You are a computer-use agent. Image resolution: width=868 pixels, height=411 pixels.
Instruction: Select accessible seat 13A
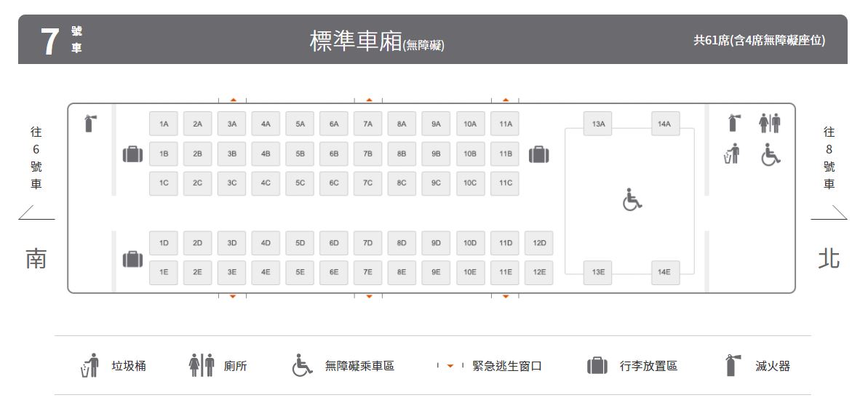(x=598, y=124)
